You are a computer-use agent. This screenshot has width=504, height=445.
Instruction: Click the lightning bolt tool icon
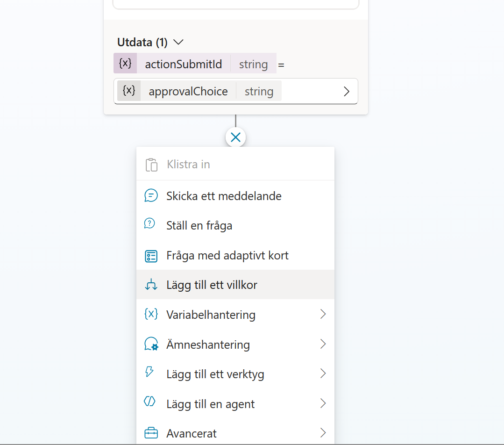tap(149, 372)
